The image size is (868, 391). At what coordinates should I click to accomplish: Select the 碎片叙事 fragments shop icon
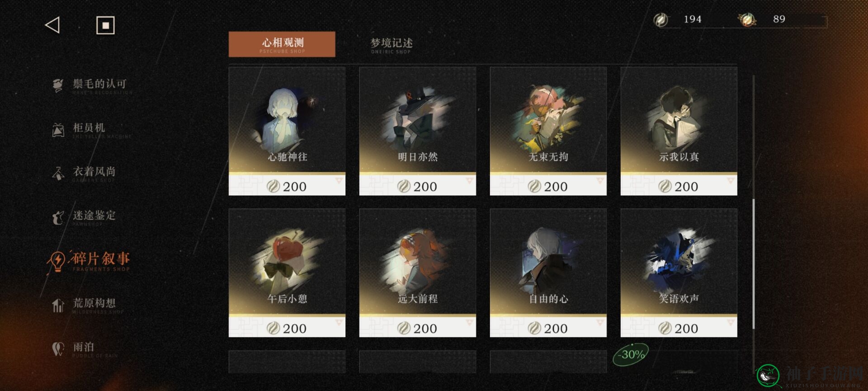pyautogui.click(x=57, y=261)
